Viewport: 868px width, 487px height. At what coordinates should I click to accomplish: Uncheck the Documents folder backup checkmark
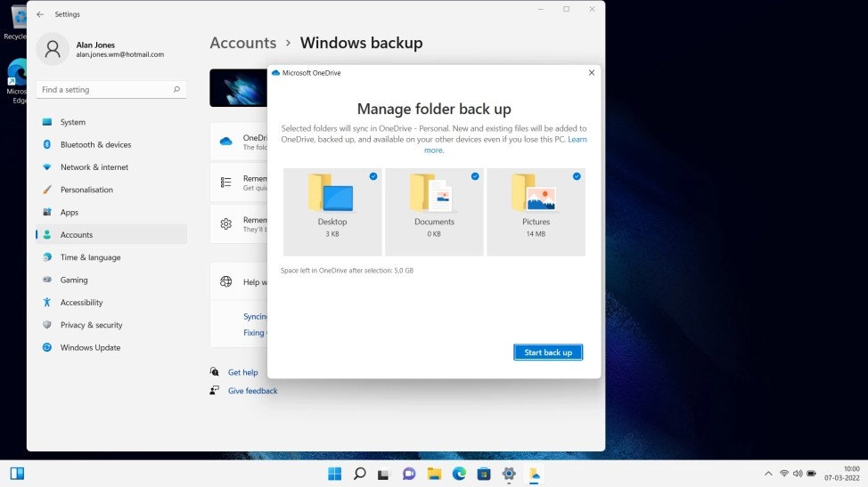coord(475,176)
